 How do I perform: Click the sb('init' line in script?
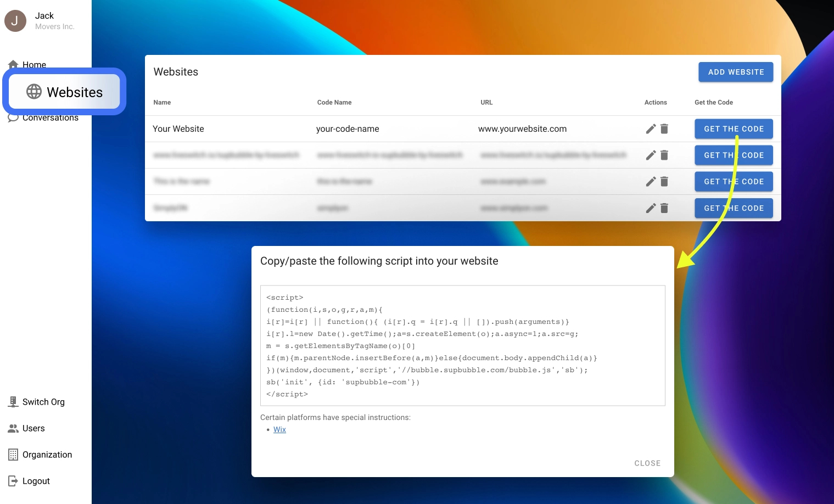pyautogui.click(x=343, y=382)
